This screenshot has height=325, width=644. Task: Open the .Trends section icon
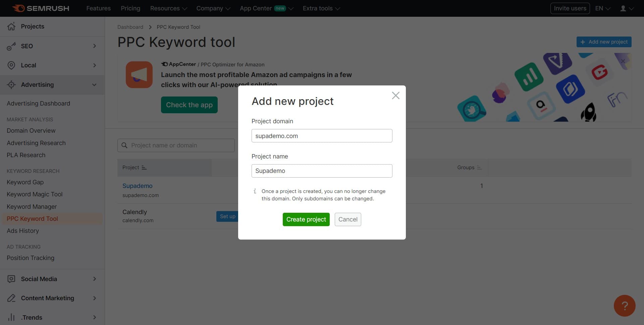[11, 317]
